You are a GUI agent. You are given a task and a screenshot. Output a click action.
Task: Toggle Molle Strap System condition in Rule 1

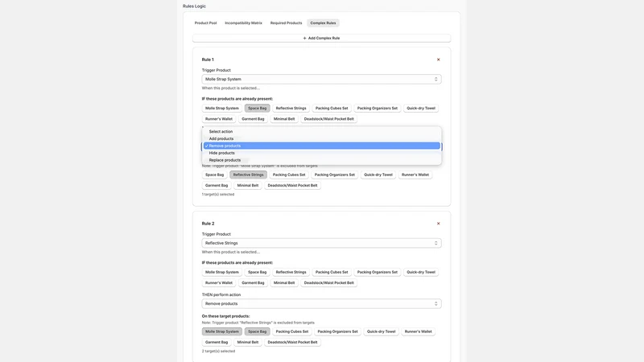coord(222,109)
